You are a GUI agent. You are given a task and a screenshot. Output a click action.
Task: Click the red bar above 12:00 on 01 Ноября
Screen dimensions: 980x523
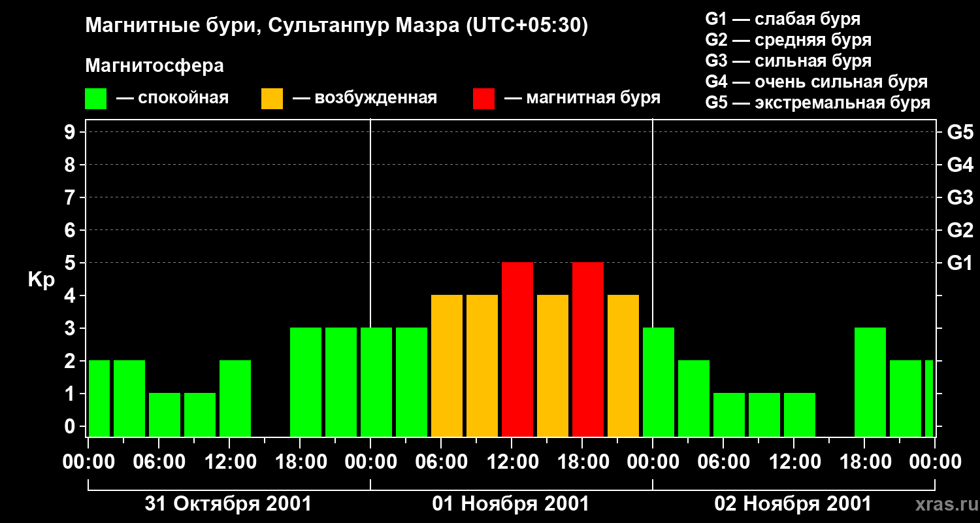pyautogui.click(x=517, y=350)
